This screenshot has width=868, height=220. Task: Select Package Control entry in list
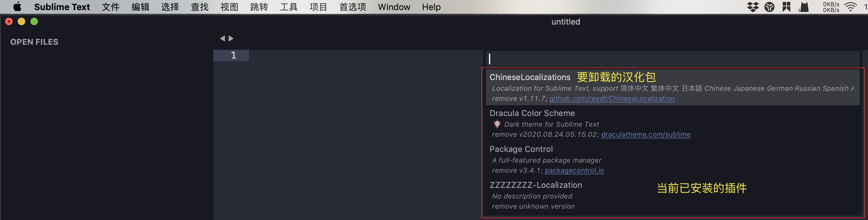(672, 159)
